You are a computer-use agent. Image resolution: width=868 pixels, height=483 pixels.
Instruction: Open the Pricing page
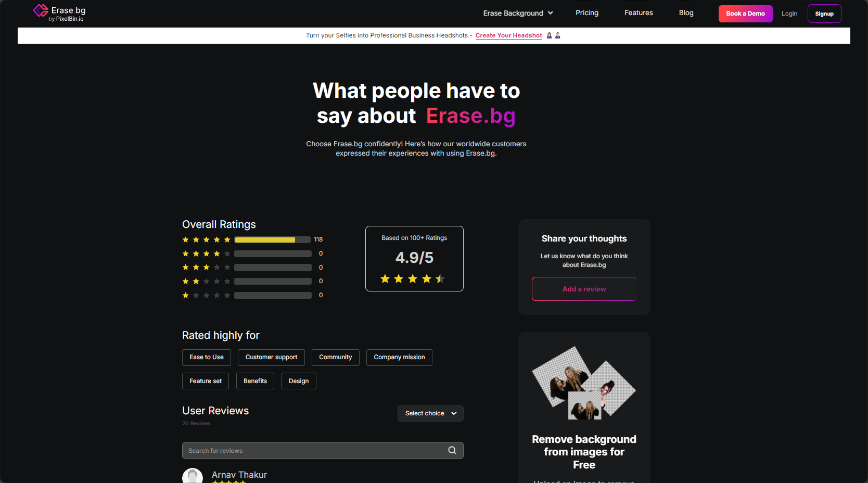tap(587, 13)
